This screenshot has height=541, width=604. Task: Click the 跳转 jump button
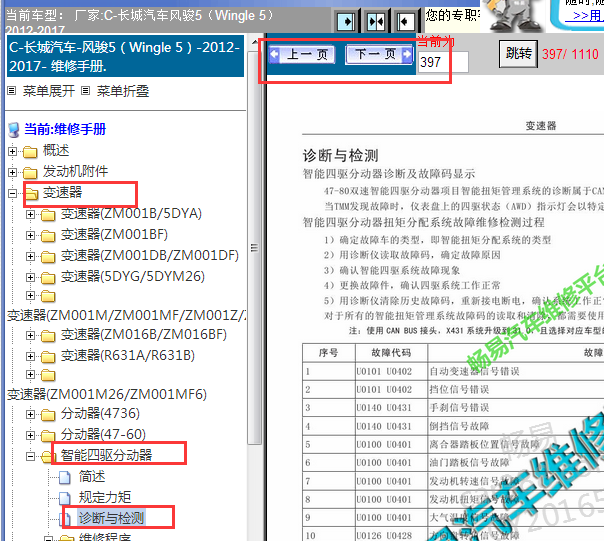pos(518,54)
